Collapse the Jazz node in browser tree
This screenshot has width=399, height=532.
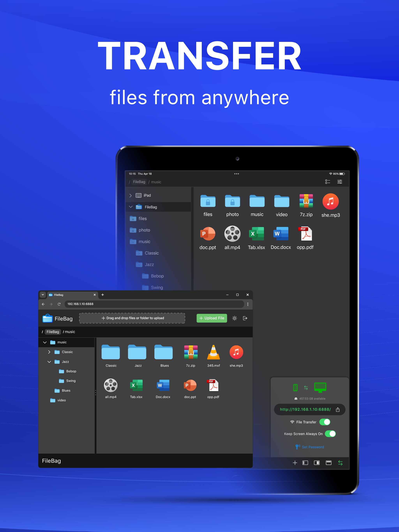[x=49, y=362]
